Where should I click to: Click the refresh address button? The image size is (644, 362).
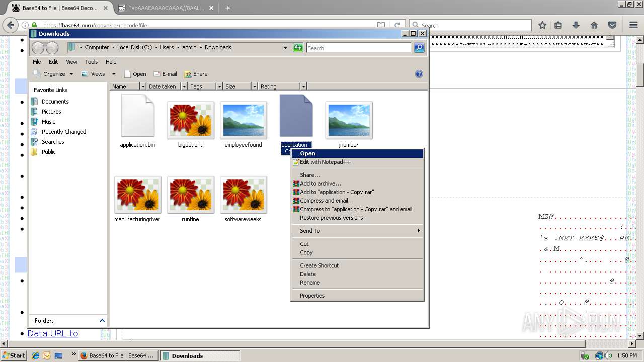[298, 48]
